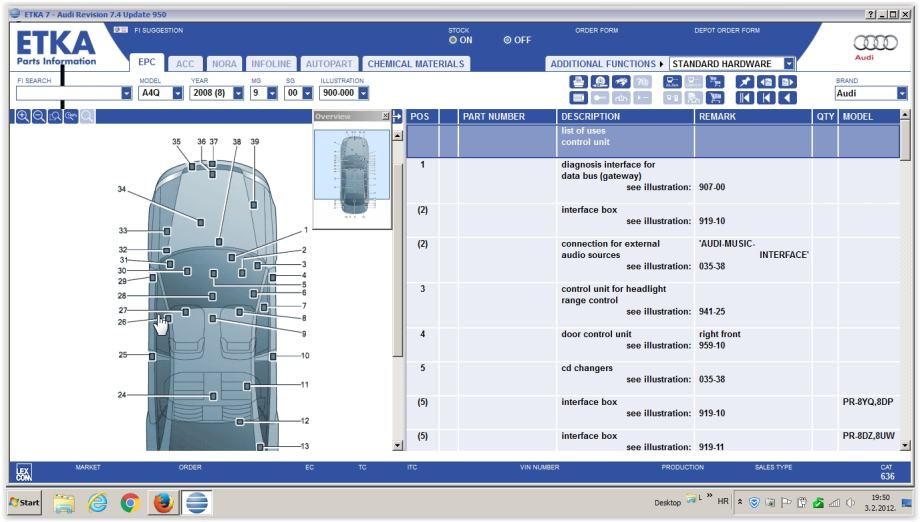Click hotspot marker for position 24

click(213, 396)
